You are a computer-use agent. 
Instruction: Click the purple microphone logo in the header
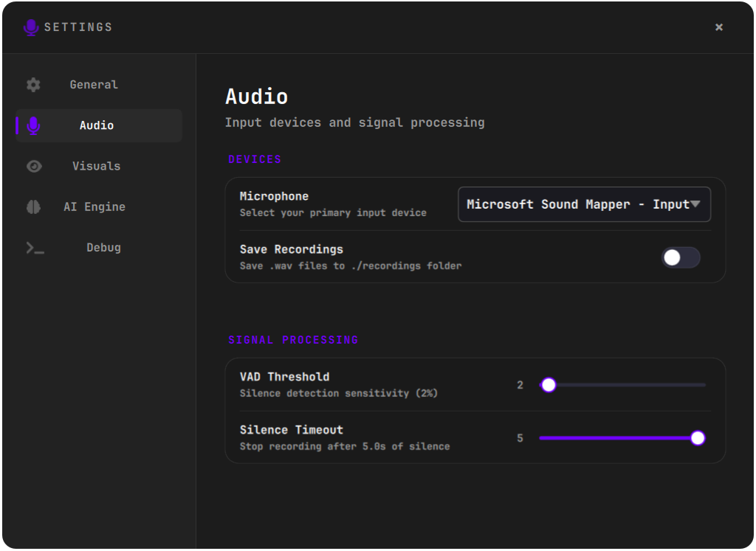coord(31,27)
